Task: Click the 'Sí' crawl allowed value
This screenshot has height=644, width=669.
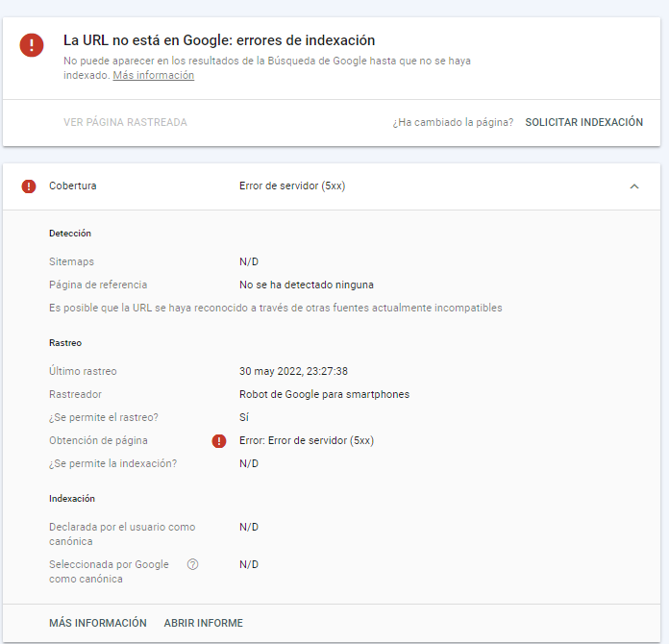Action: click(x=244, y=417)
